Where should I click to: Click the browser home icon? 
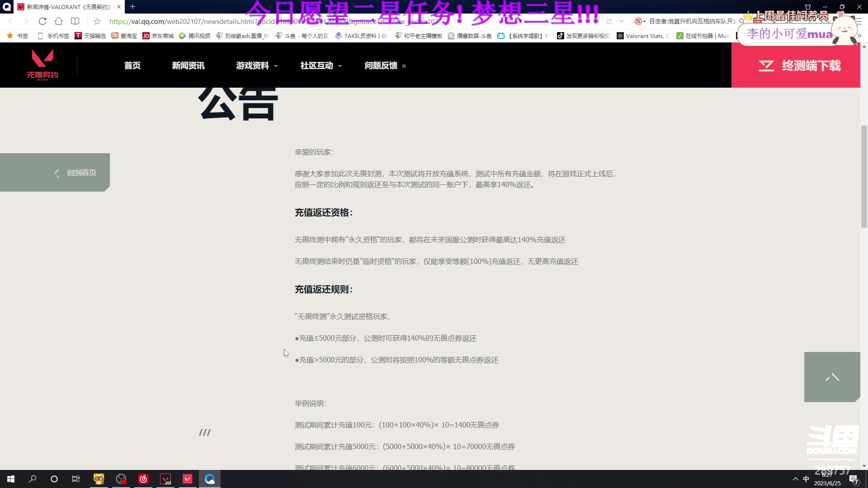[59, 21]
